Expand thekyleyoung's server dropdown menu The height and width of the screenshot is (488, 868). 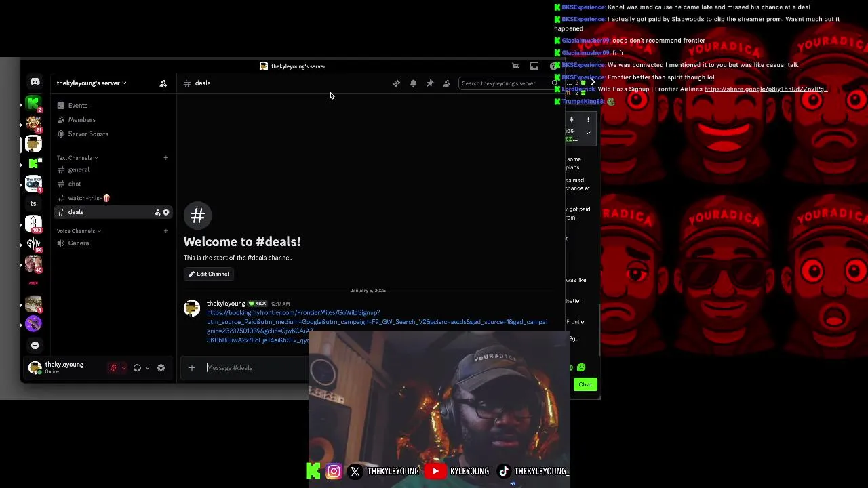(92, 83)
